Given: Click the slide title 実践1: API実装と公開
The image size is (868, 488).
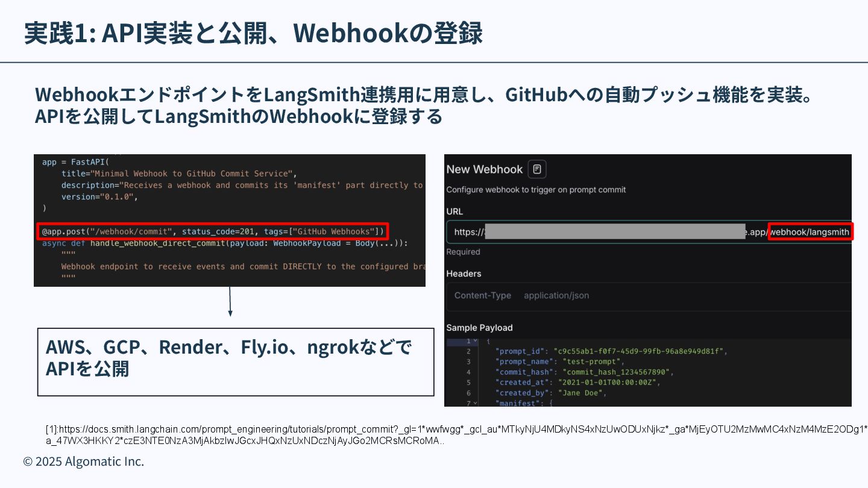Looking at the screenshot, I should [x=253, y=34].
